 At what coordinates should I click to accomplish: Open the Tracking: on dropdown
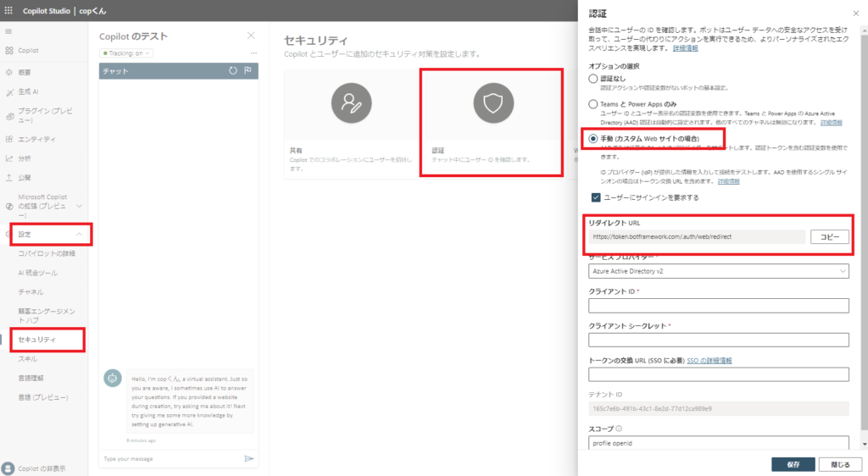tap(126, 53)
